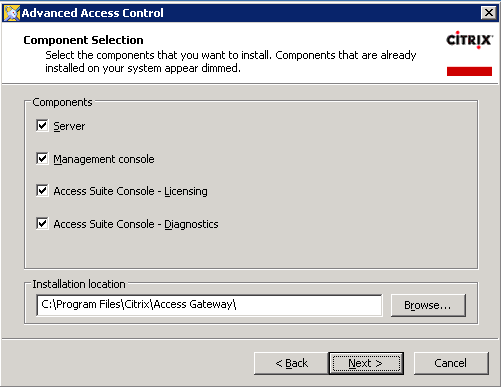Viewport: 501px width, 387px height.
Task: Toggle the Management console checkbox
Action: point(42,159)
